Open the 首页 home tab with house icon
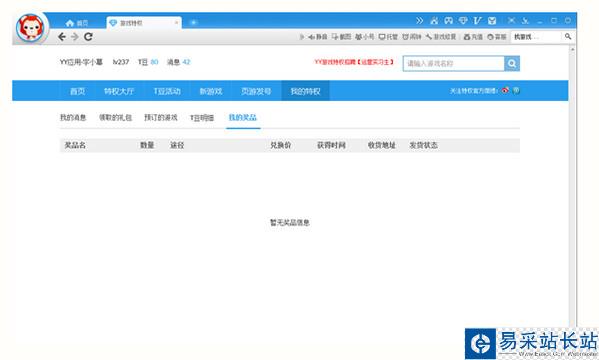Viewport: 599px width, 360px height. click(x=77, y=23)
